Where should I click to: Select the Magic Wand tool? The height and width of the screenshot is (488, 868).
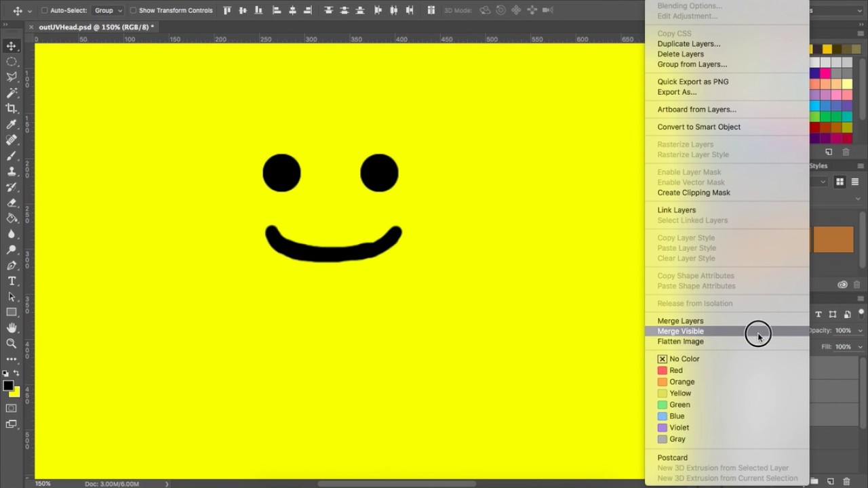[x=12, y=93]
